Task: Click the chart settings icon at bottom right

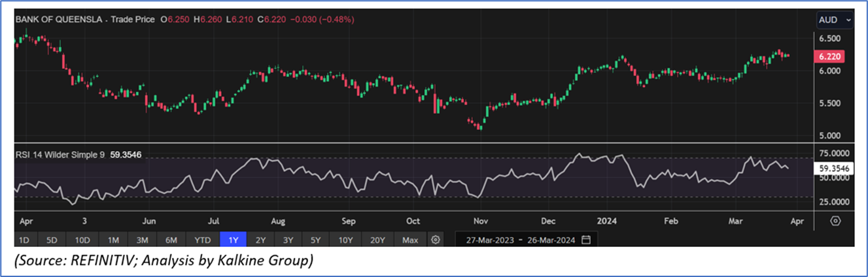Action: click(x=835, y=220)
